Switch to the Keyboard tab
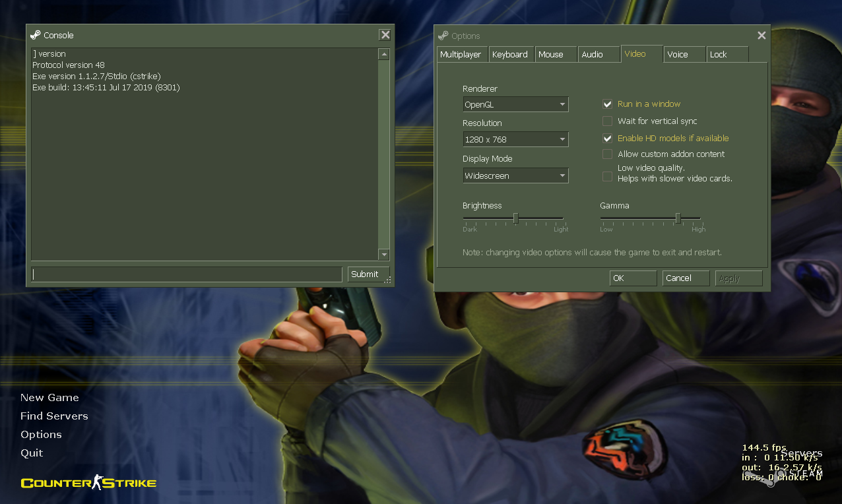This screenshot has width=842, height=504. tap(511, 54)
